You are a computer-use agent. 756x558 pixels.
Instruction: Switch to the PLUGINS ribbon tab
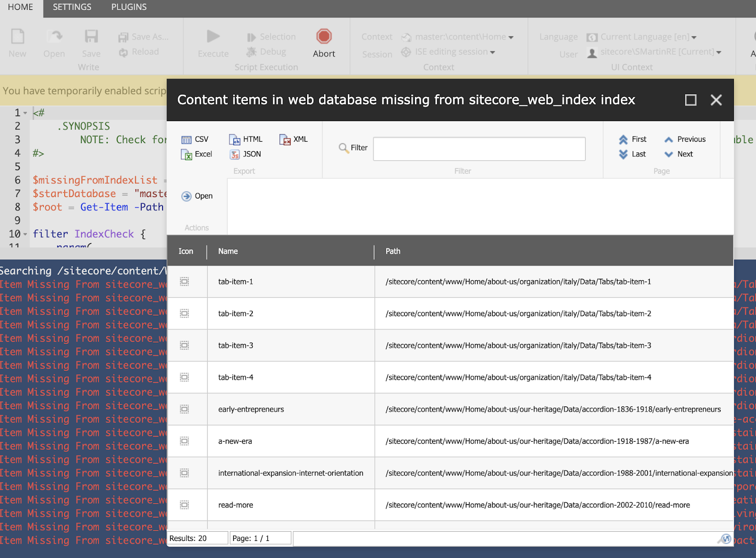coord(129,8)
